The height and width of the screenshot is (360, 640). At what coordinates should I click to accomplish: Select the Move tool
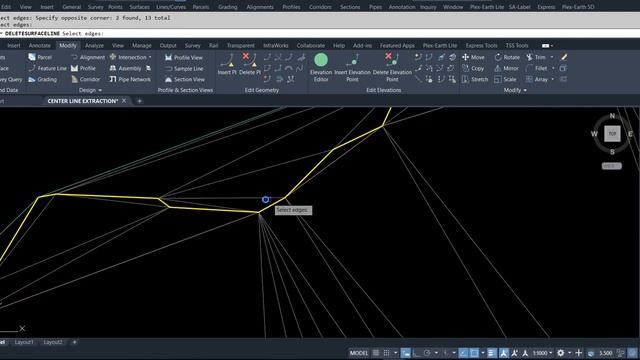click(x=473, y=57)
